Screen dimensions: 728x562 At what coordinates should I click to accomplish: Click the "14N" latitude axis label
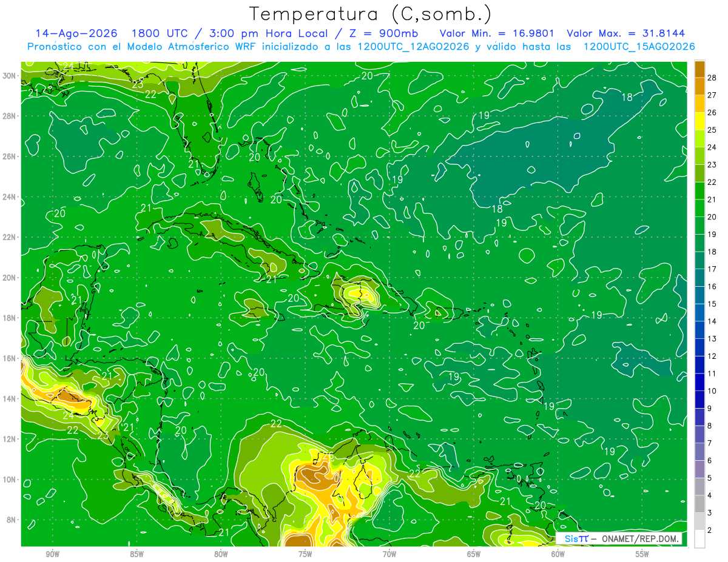(9, 398)
